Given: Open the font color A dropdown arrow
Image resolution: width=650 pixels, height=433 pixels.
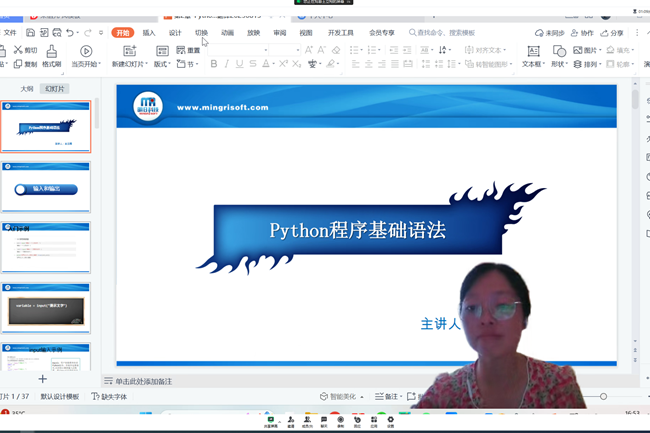Looking at the screenshot, I should (x=274, y=64).
